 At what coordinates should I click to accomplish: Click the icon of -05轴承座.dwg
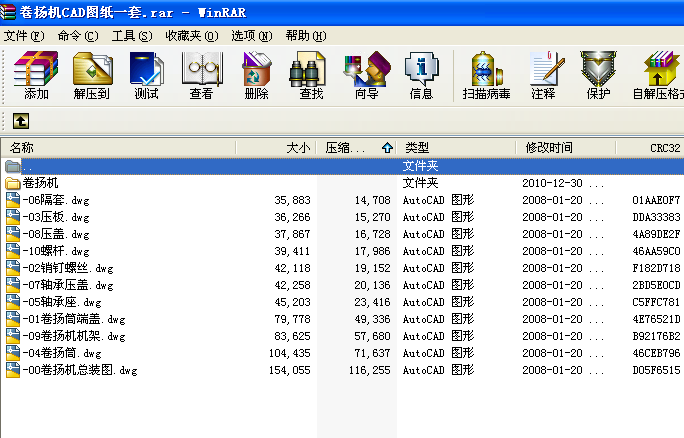click(13, 302)
